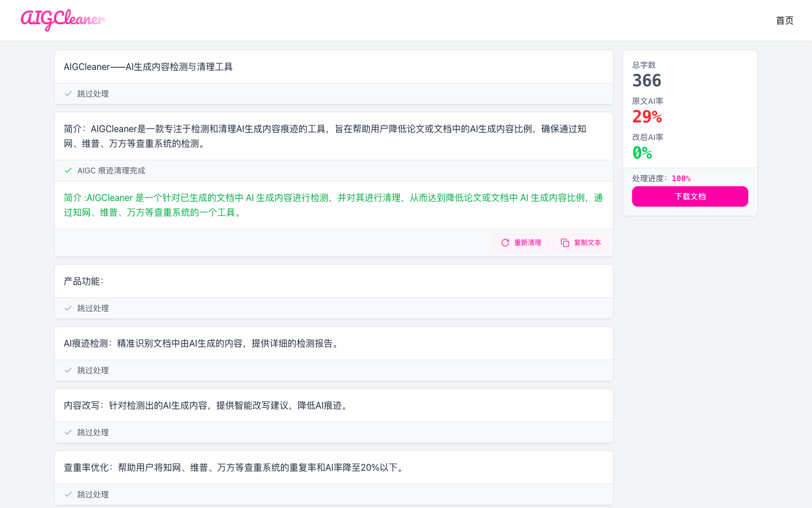Open the 首页 home link
Image resolution: width=812 pixels, height=508 pixels.
784,20
